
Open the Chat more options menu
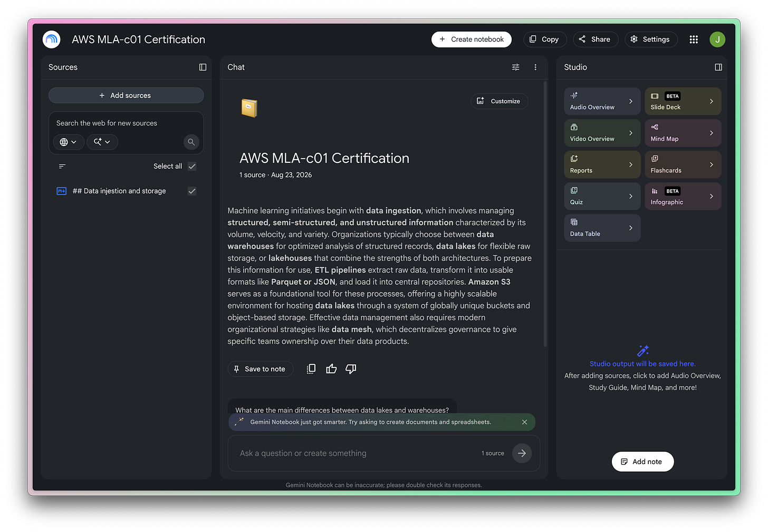click(535, 67)
